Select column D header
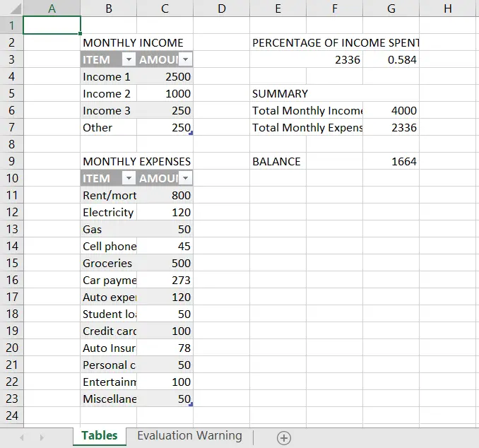 pyautogui.click(x=221, y=8)
